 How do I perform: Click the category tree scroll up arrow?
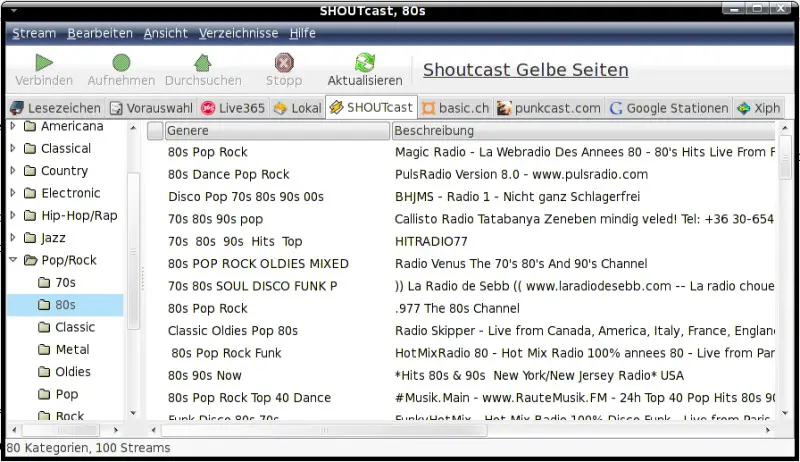tap(133, 127)
